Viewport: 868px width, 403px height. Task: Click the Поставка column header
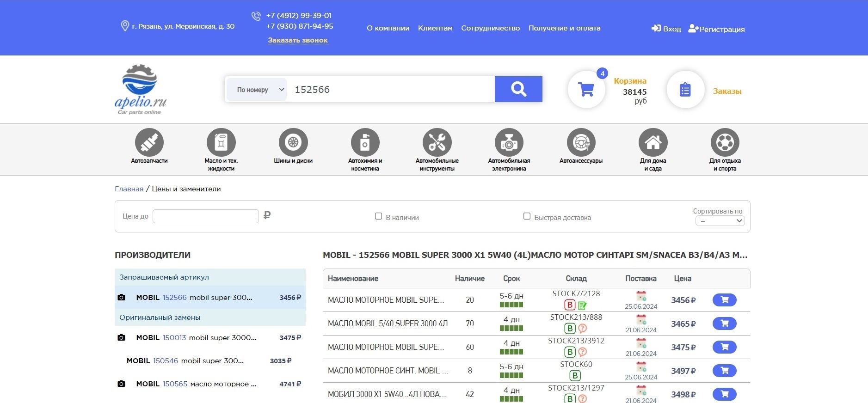point(641,278)
